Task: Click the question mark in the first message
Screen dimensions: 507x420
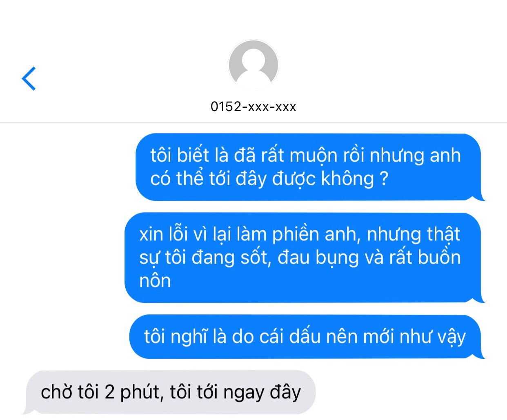Action: point(383,179)
